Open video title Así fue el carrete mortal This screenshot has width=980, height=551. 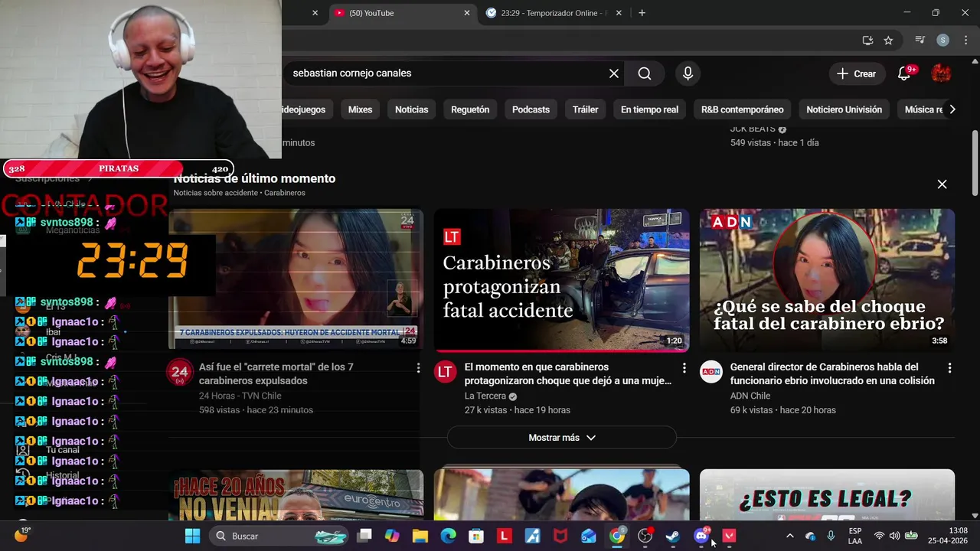coord(276,373)
